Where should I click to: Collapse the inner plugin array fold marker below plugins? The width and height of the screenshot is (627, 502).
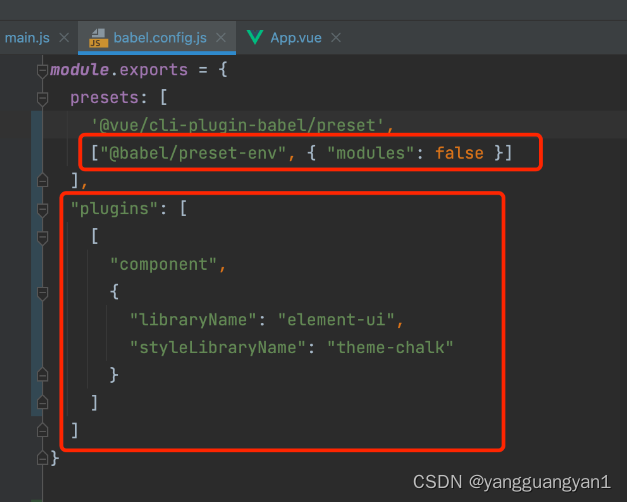click(x=42, y=237)
